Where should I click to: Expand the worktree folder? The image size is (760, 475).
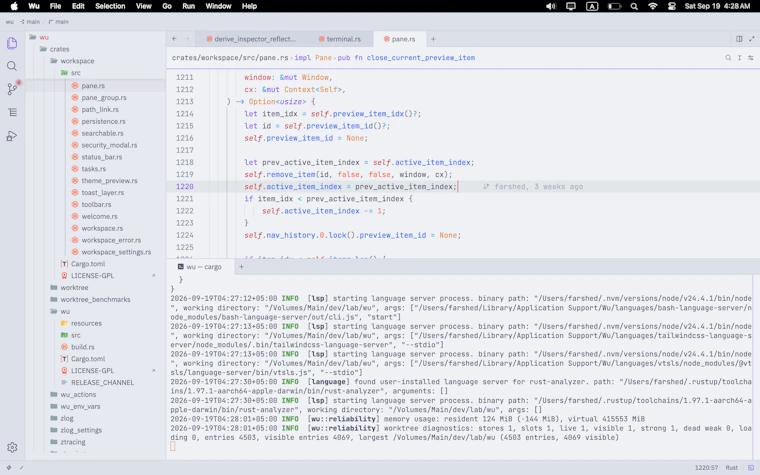(74, 287)
